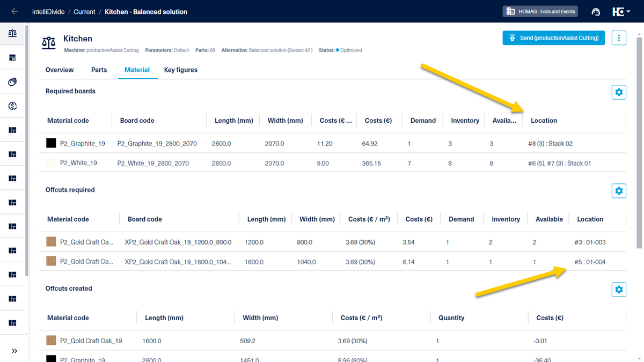
Task: Click the hand/material icon in the sidebar
Action: click(12, 82)
